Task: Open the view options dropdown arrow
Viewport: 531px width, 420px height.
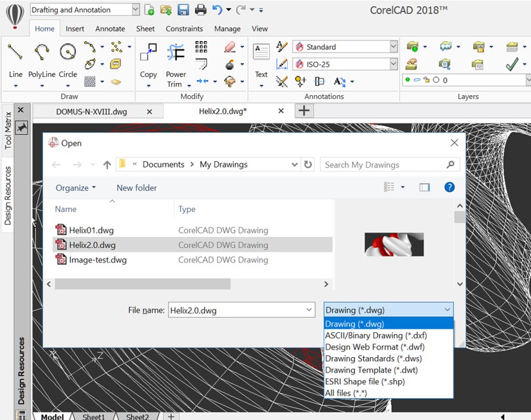Action: pos(403,187)
